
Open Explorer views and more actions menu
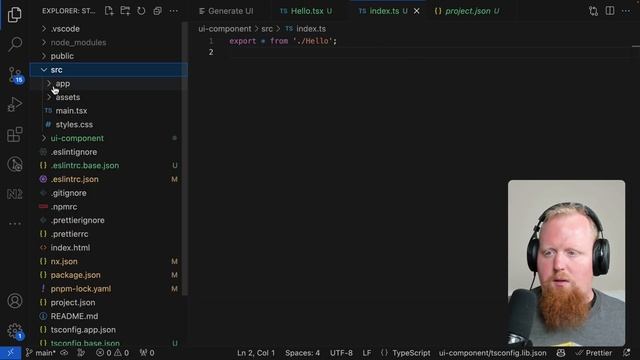pos(173,11)
